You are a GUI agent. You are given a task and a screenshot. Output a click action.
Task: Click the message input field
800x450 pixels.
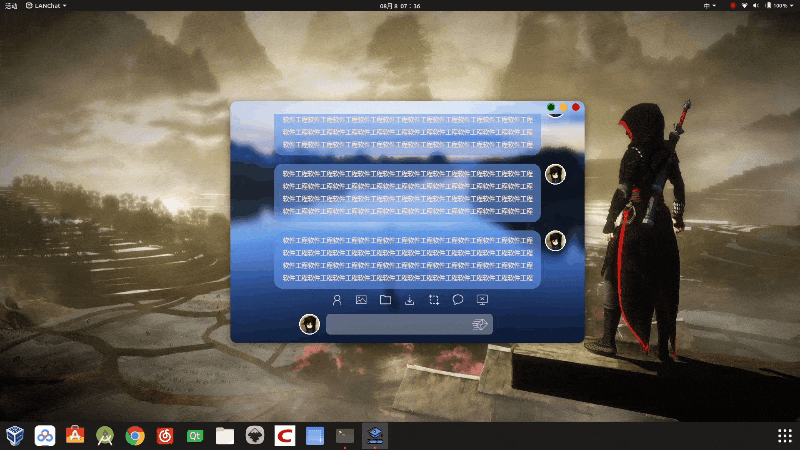click(409, 324)
